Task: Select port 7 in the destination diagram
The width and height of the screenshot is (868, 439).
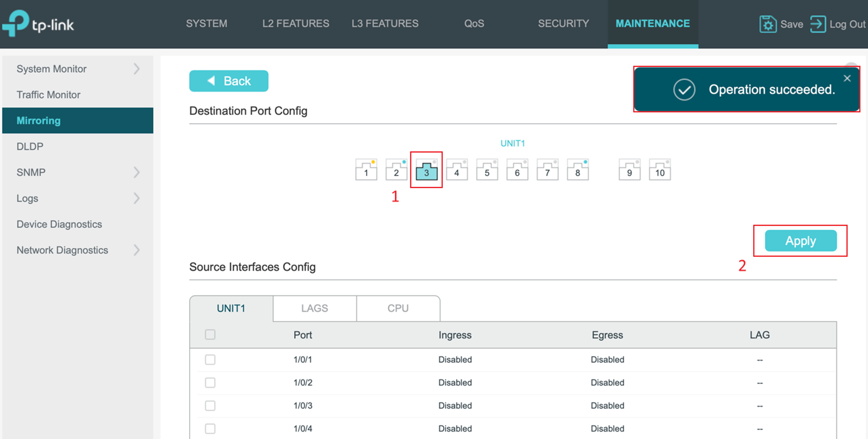Action: click(x=547, y=170)
